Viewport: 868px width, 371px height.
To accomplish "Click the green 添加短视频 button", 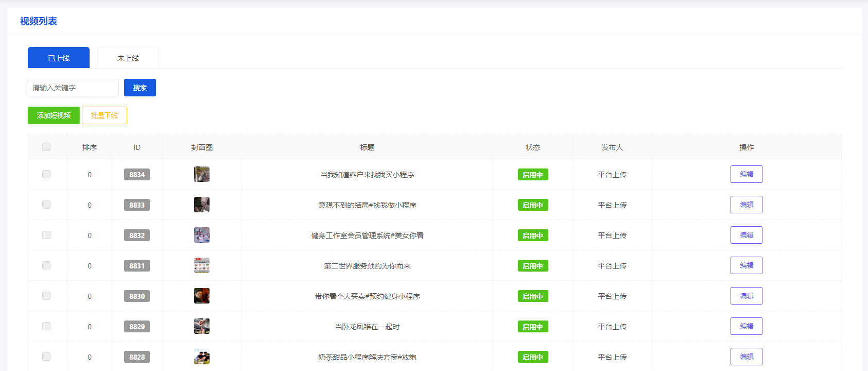I will [54, 115].
